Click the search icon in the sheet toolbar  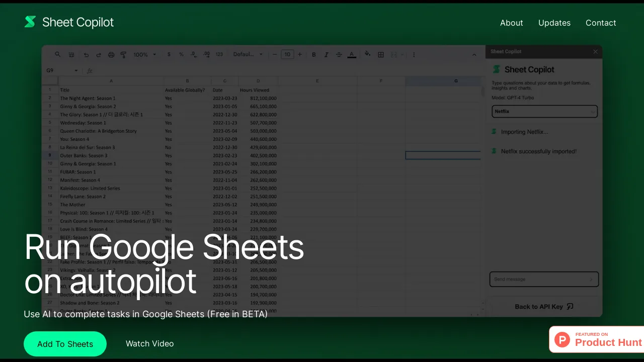click(57, 54)
